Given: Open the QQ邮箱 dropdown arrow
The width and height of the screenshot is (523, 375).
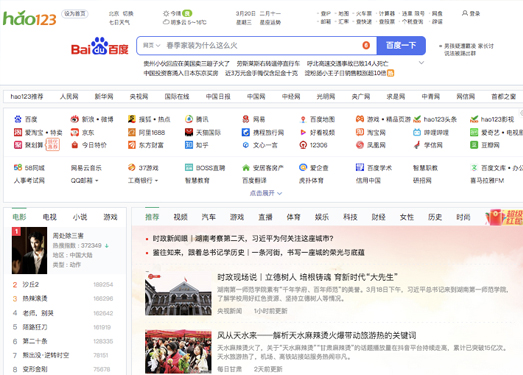Looking at the screenshot, I should click(x=97, y=180).
